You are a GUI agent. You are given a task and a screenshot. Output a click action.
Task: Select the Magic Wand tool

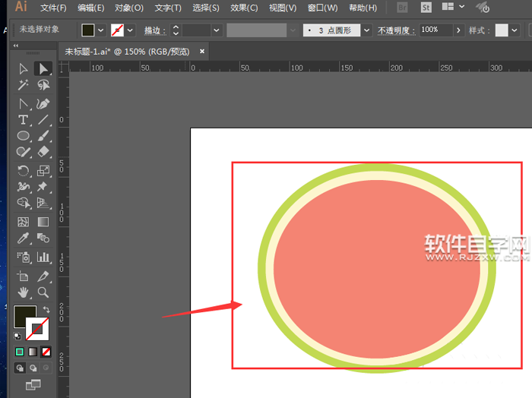click(x=24, y=86)
